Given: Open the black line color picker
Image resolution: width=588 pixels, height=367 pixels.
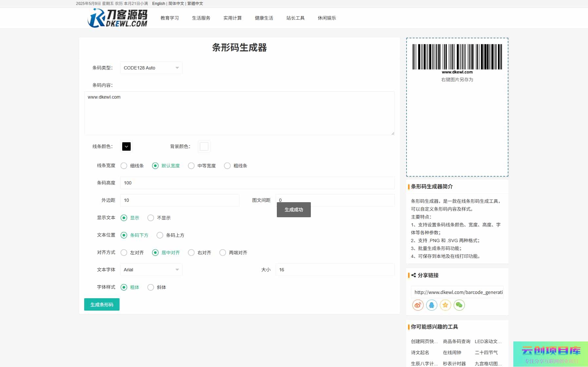Looking at the screenshot, I should coord(126,146).
